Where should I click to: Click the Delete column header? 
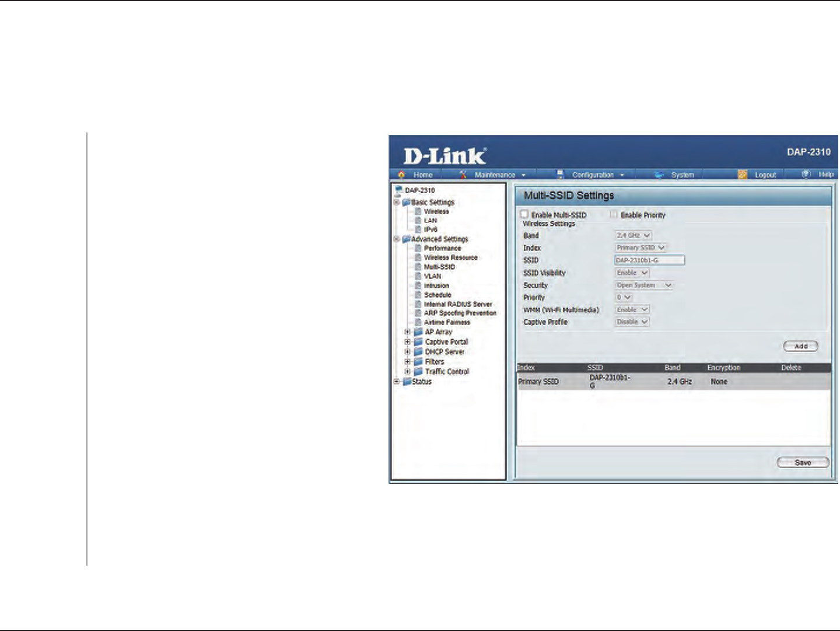click(791, 368)
